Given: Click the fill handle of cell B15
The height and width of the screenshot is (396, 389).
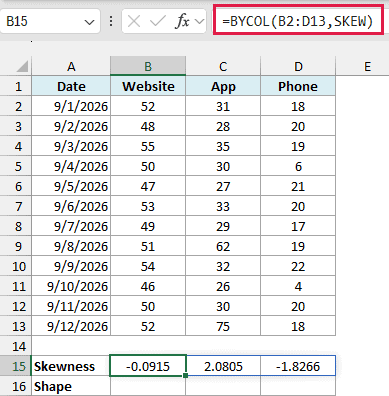Looking at the screenshot, I should click(x=186, y=375).
